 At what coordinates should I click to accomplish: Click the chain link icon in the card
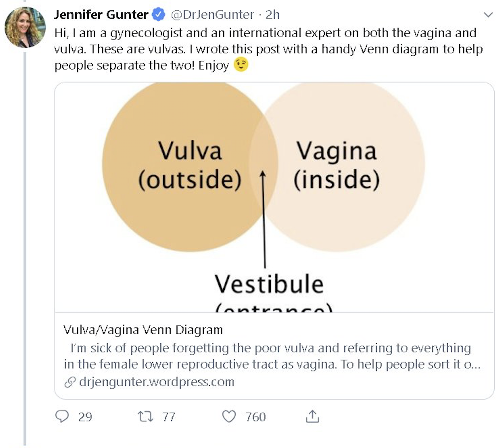[70, 382]
